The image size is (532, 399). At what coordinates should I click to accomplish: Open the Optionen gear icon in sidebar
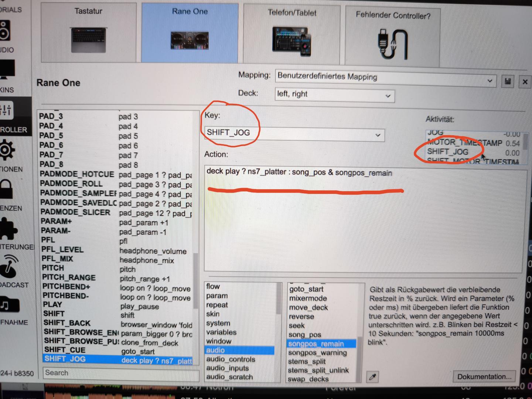point(7,150)
